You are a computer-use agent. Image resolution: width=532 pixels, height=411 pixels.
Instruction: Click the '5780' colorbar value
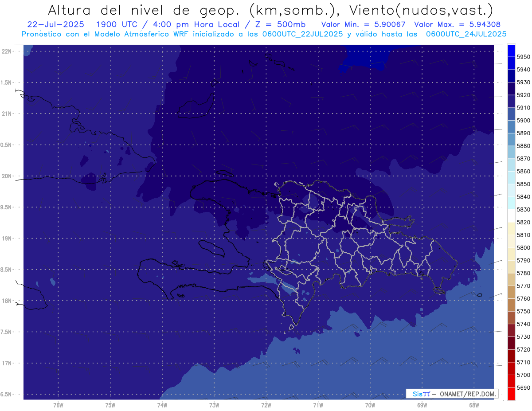coord(523,273)
